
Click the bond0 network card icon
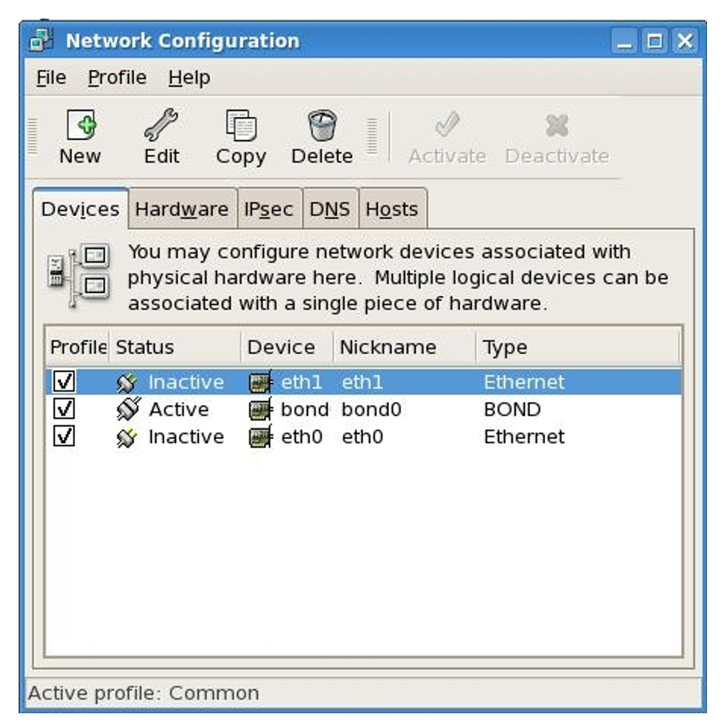click(260, 410)
